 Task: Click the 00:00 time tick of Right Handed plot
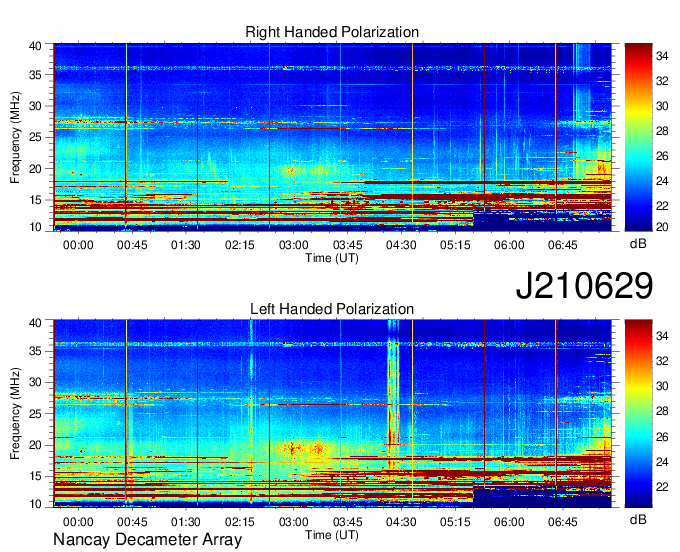pyautogui.click(x=78, y=245)
